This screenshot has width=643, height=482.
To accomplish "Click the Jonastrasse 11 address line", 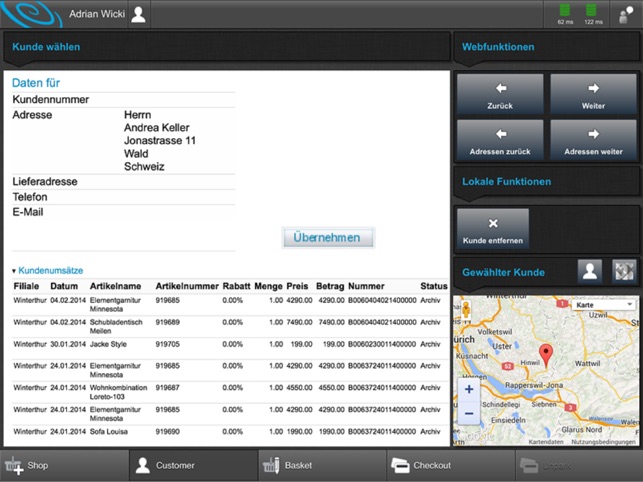I will tap(160, 141).
